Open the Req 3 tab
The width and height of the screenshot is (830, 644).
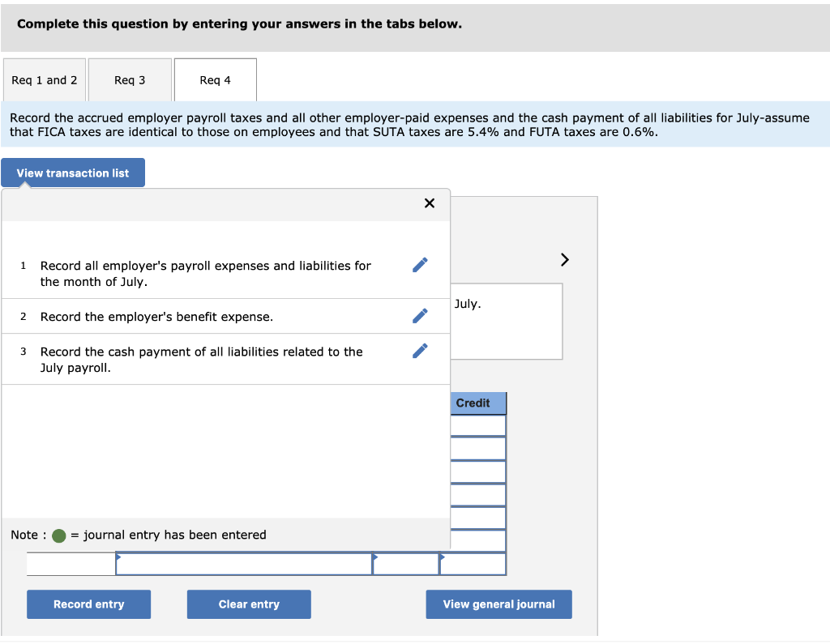click(x=130, y=80)
